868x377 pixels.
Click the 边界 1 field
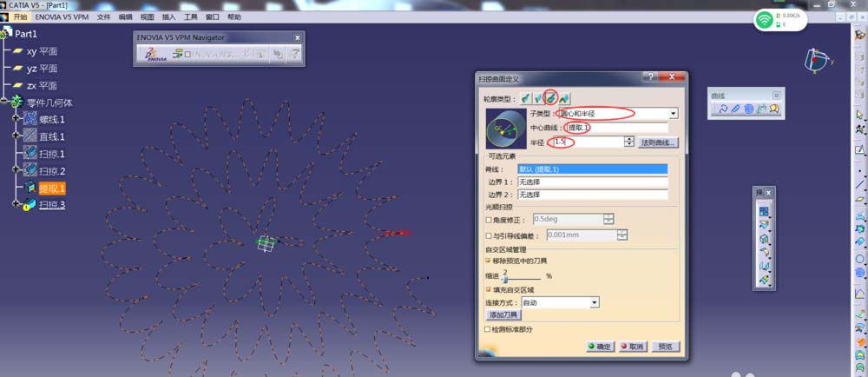coord(592,182)
